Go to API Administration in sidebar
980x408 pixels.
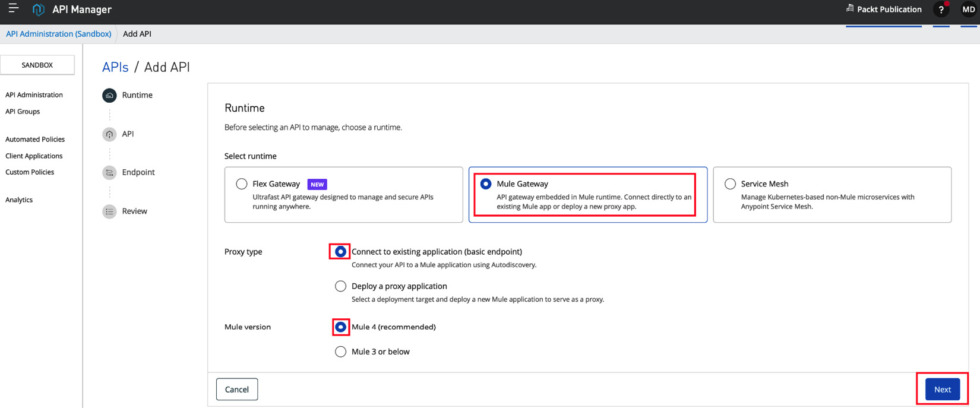click(x=34, y=95)
